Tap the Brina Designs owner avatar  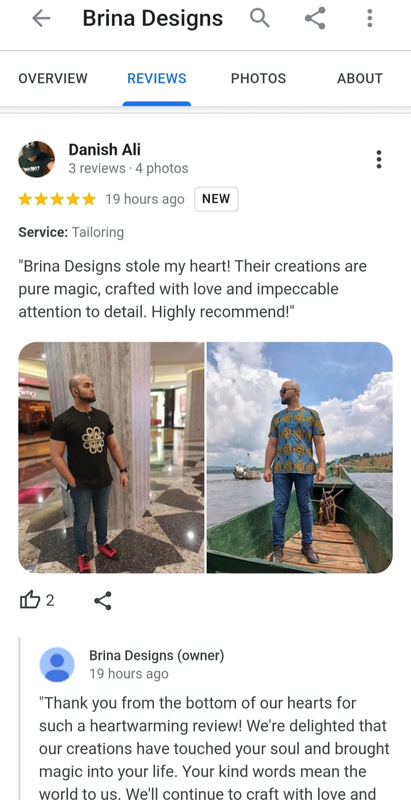pos(57,665)
